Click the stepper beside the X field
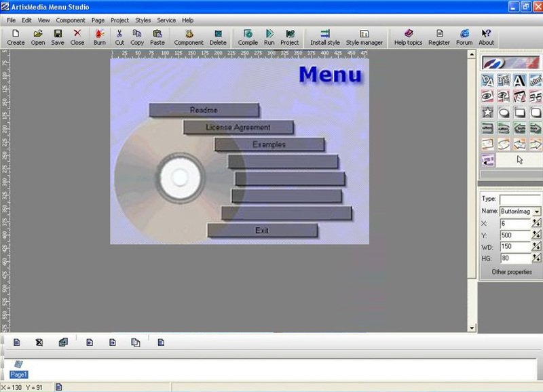This screenshot has height=392, width=543. (536, 223)
